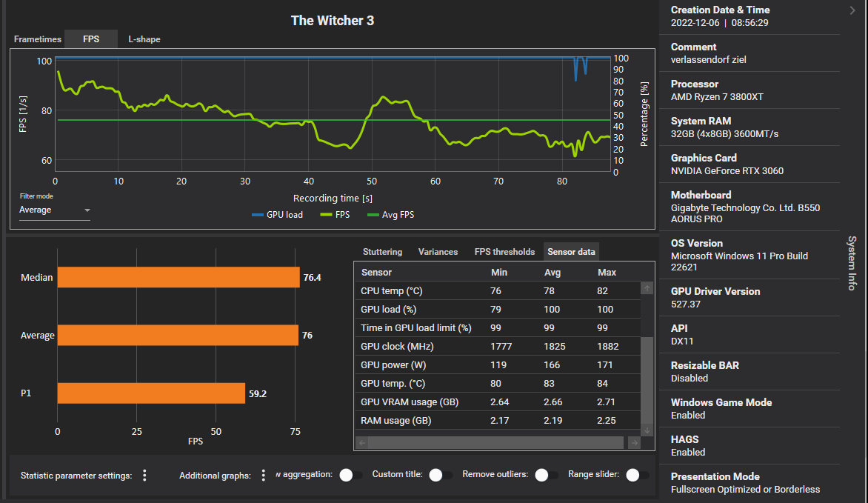Viewport: 868px width, 503px height.
Task: Click System RAM 32GB (4x8GB) 3600MT/s
Action: click(x=724, y=134)
